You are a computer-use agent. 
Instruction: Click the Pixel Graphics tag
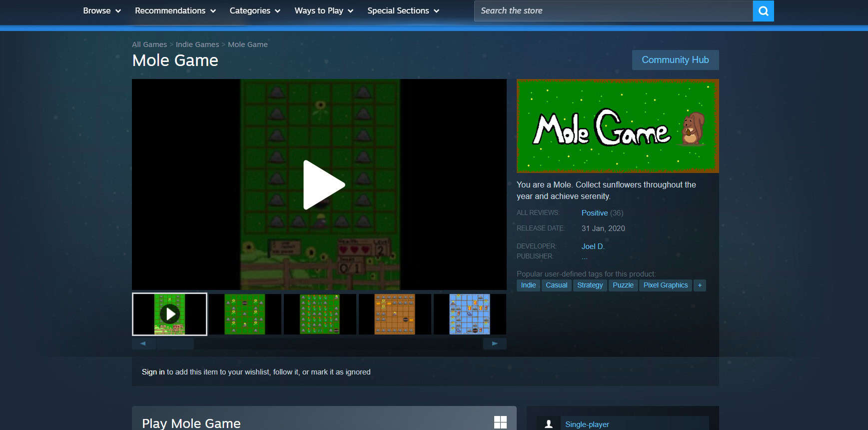coord(665,285)
